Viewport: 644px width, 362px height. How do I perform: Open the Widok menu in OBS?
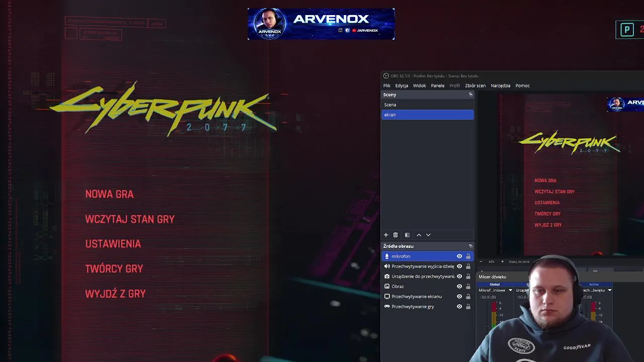click(420, 85)
